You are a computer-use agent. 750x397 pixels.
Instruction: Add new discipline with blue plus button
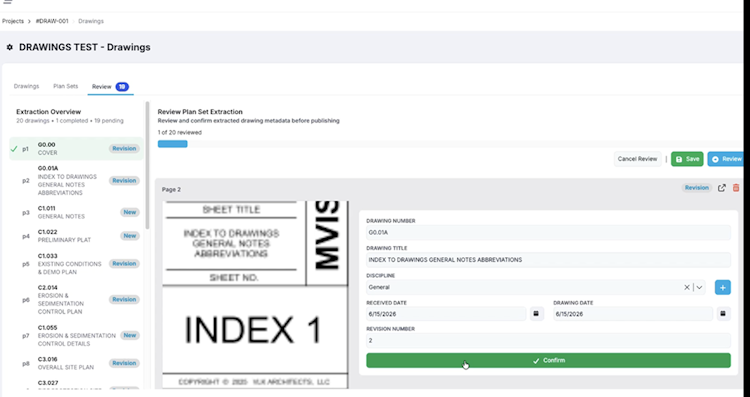point(723,287)
